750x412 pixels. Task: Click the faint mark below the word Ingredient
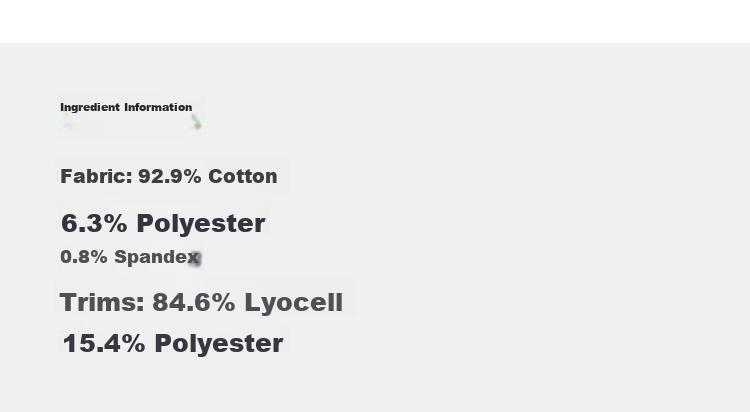67,125
